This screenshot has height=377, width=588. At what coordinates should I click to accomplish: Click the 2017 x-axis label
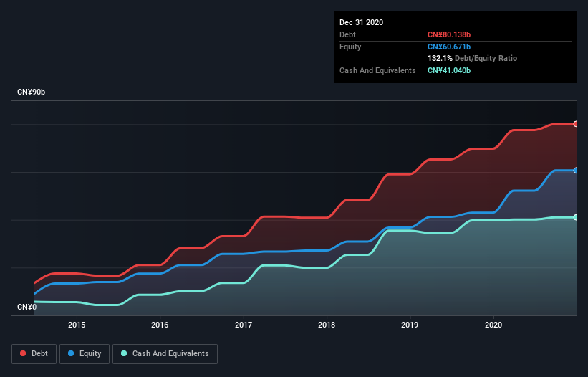click(244, 325)
